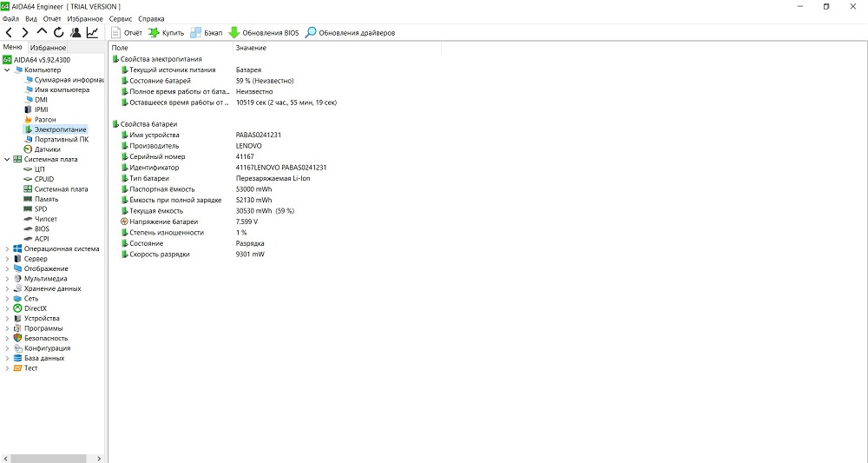868x463 pixels.
Task: Click the DirectX Xbox icon
Action: [17, 308]
